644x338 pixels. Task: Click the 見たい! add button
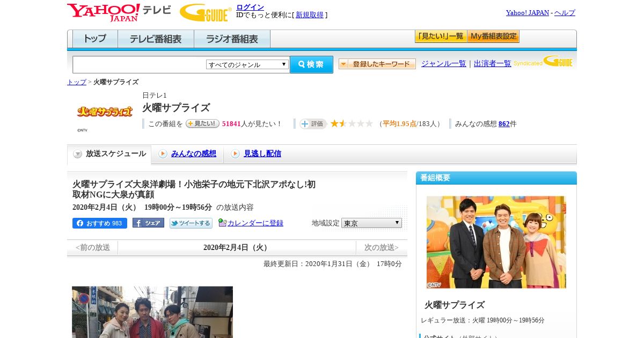[x=202, y=123]
